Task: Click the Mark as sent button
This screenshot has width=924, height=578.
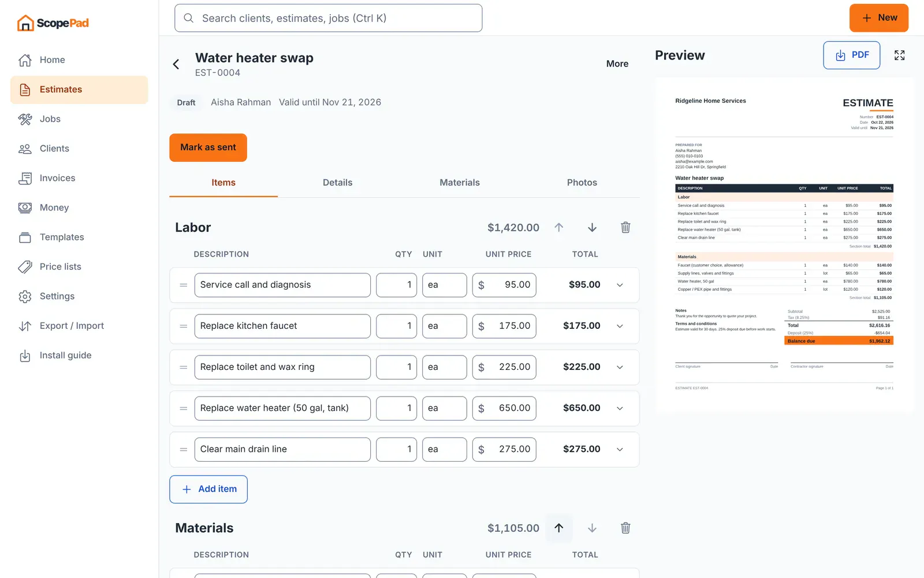Action: pyautogui.click(x=208, y=147)
